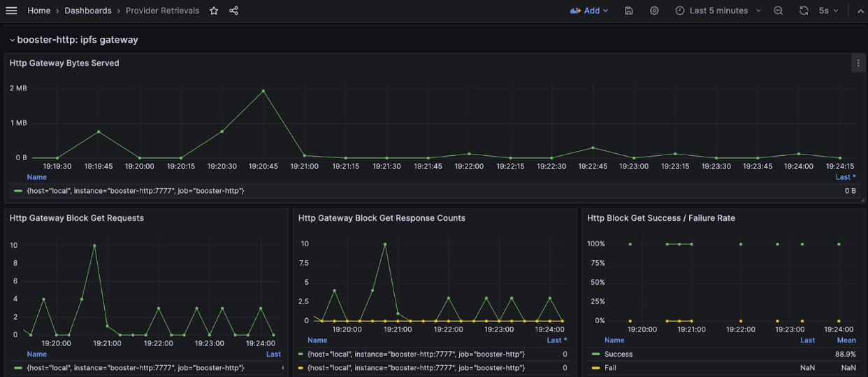Screen dimensions: 868x377
Task: Star this dashboard as favorite
Action: 214,10
